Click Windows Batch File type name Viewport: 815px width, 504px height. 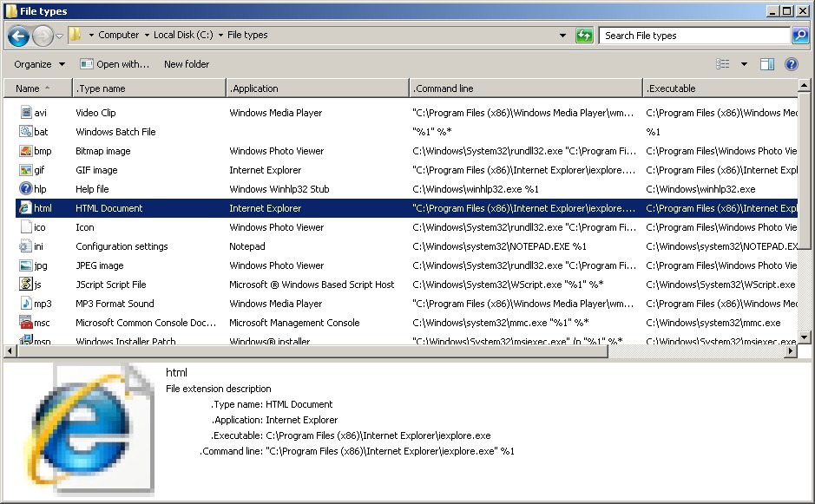tap(115, 132)
